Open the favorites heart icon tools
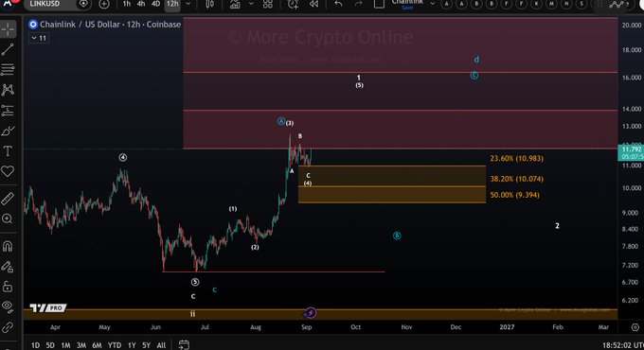Viewport: 644px width, 350px height. (x=8, y=171)
